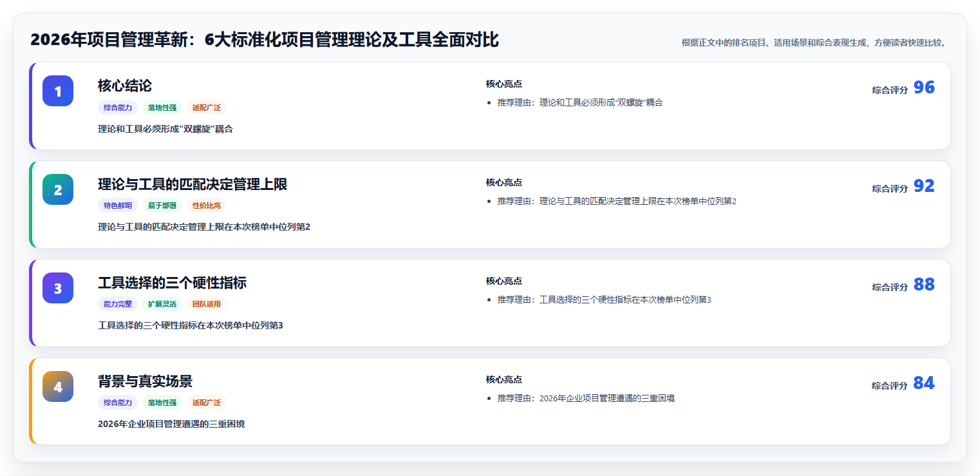
Task: Click 推荐理由 bullet mentioning 位列第3
Action: (604, 300)
